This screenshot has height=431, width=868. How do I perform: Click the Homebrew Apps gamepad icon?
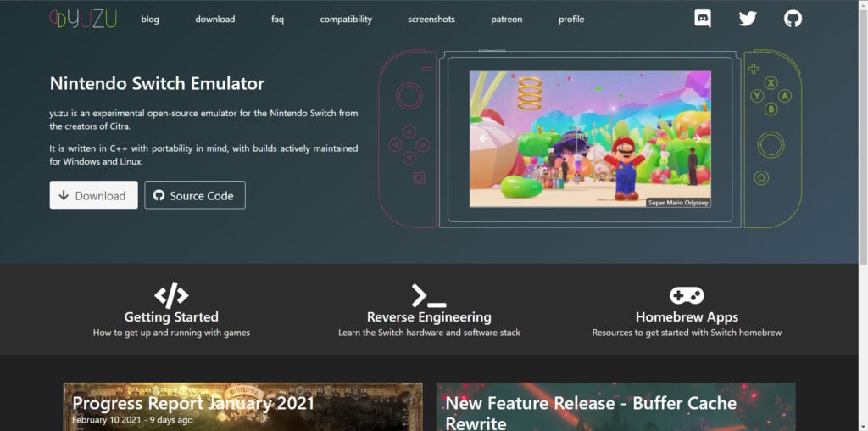tap(687, 295)
